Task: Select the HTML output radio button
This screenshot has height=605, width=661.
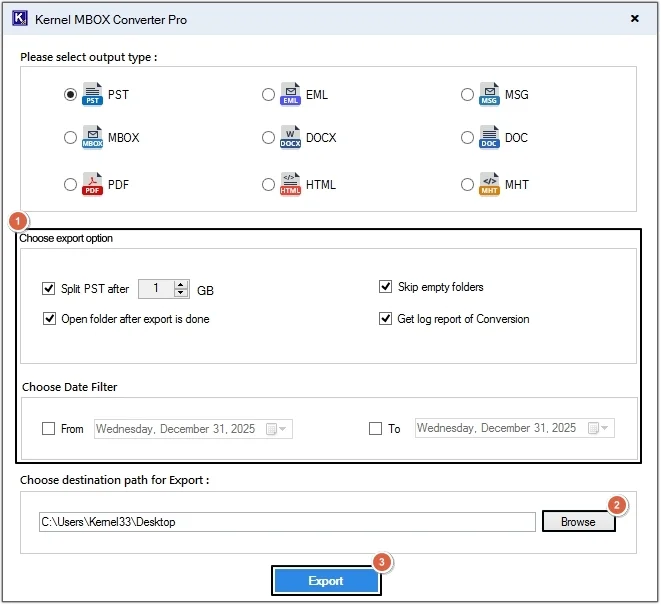Action: (x=268, y=185)
